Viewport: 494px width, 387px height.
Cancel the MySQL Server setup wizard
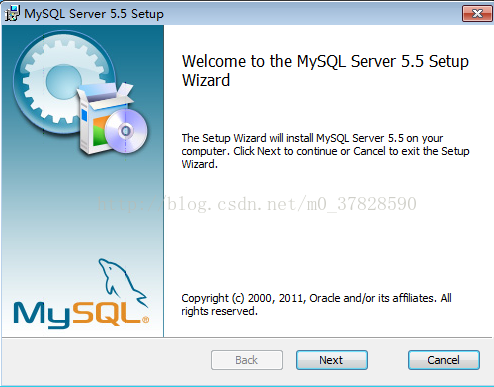444,360
